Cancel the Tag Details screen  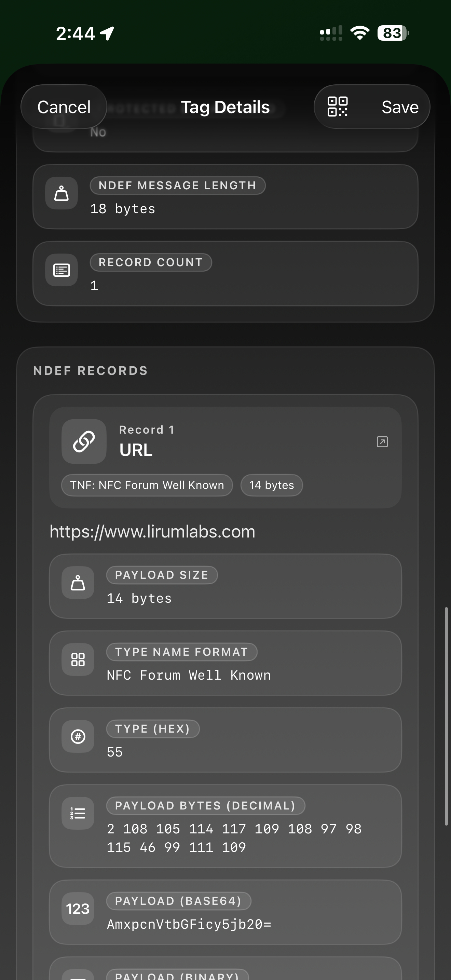click(x=63, y=107)
